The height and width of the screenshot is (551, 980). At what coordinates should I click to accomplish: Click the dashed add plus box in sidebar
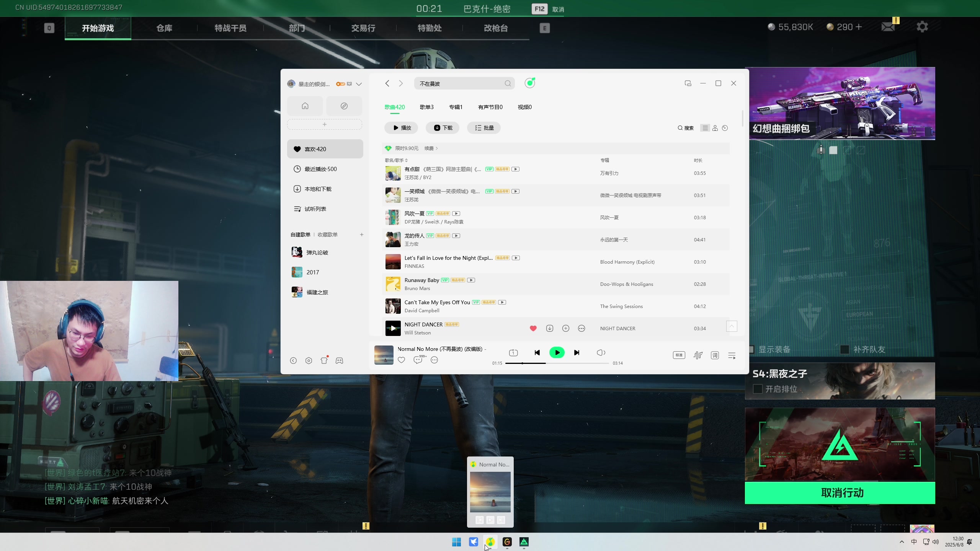click(325, 124)
